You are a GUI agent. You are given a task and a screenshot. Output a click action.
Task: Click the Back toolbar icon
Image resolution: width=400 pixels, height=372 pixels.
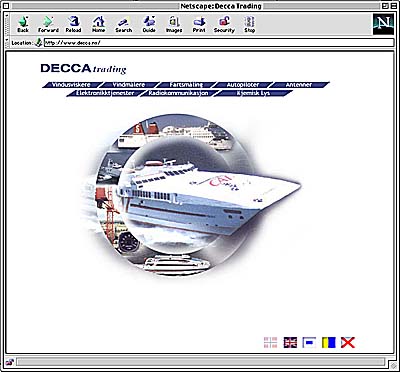pyautogui.click(x=23, y=25)
